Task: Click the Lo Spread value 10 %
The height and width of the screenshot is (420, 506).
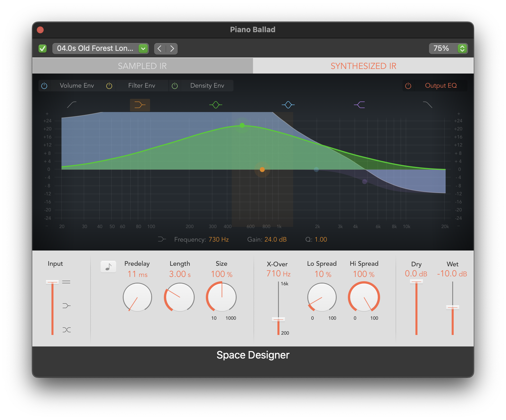Action: (x=323, y=274)
